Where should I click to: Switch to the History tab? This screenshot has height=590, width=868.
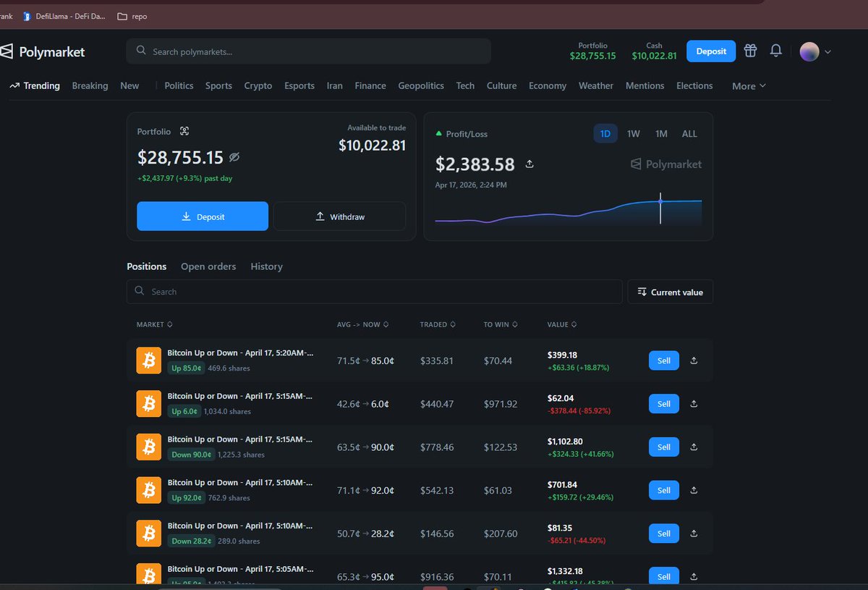266,266
